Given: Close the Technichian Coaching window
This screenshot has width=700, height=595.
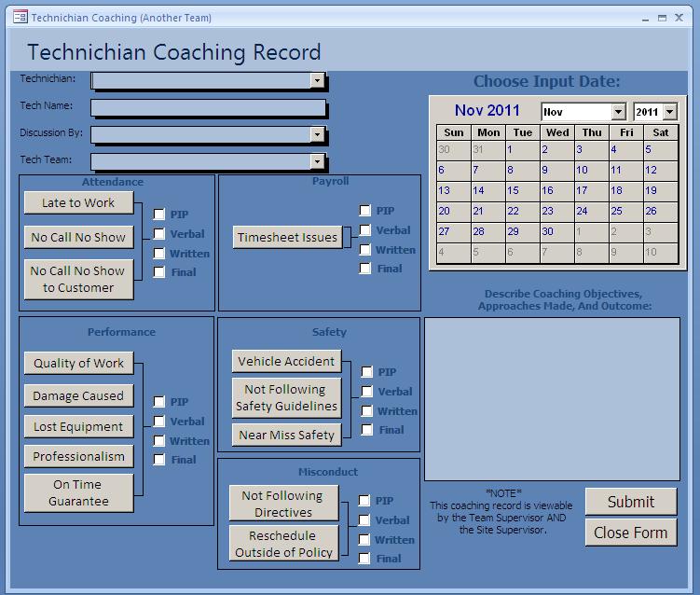Looking at the screenshot, I should pyautogui.click(x=679, y=18).
